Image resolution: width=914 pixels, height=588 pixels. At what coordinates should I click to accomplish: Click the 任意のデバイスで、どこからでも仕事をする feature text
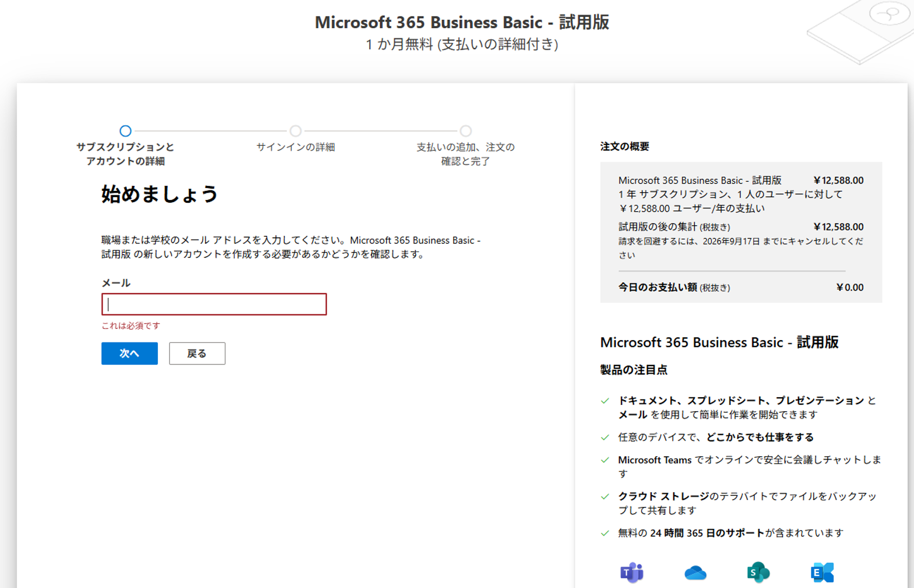tap(716, 438)
